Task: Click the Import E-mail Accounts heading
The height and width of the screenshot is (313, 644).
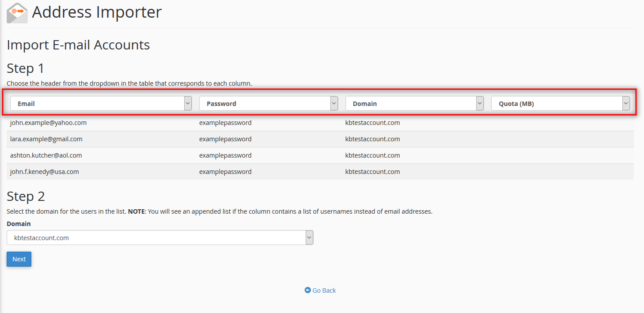Action: (x=78, y=45)
